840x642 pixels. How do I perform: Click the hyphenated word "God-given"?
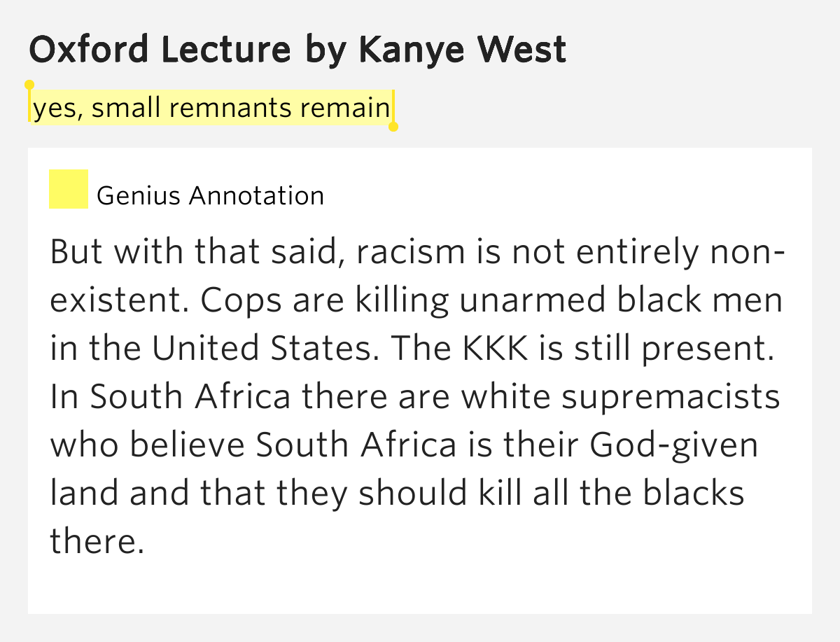pos(674,445)
